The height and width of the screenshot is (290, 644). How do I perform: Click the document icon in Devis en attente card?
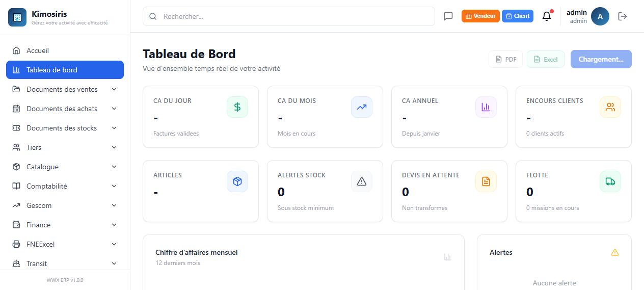[486, 181]
